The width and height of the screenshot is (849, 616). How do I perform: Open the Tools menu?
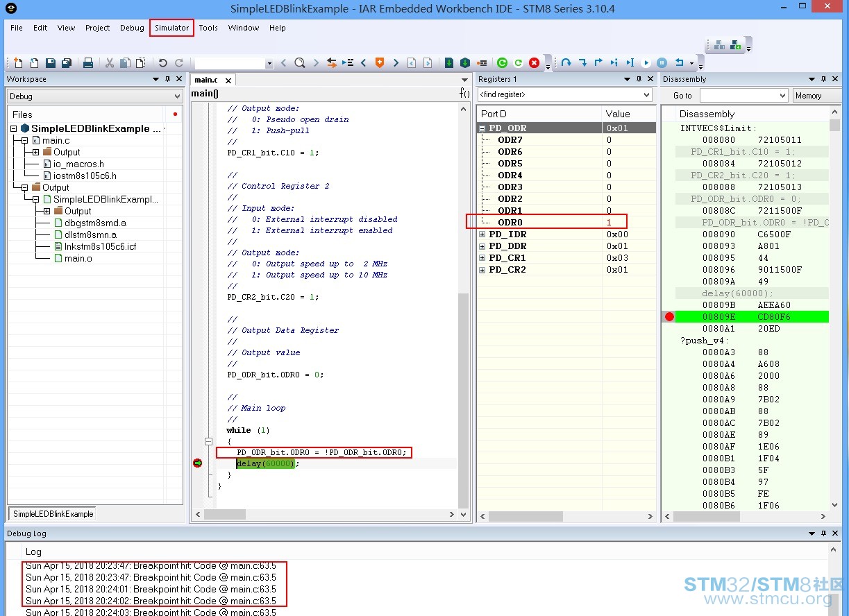(208, 28)
